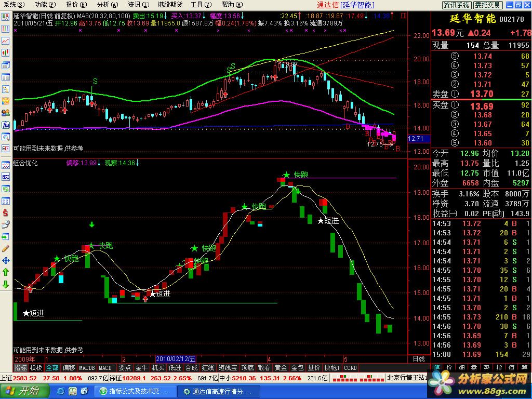Viewport: 532px width, 399px height.
Task: Click the small red square above the chart's price scale
Action: click(x=403, y=16)
